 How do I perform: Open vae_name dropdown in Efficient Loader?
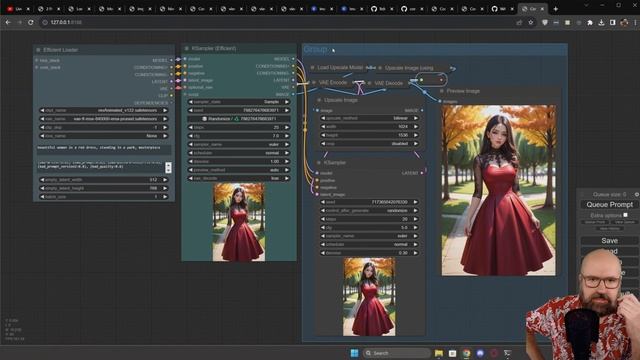(104, 119)
